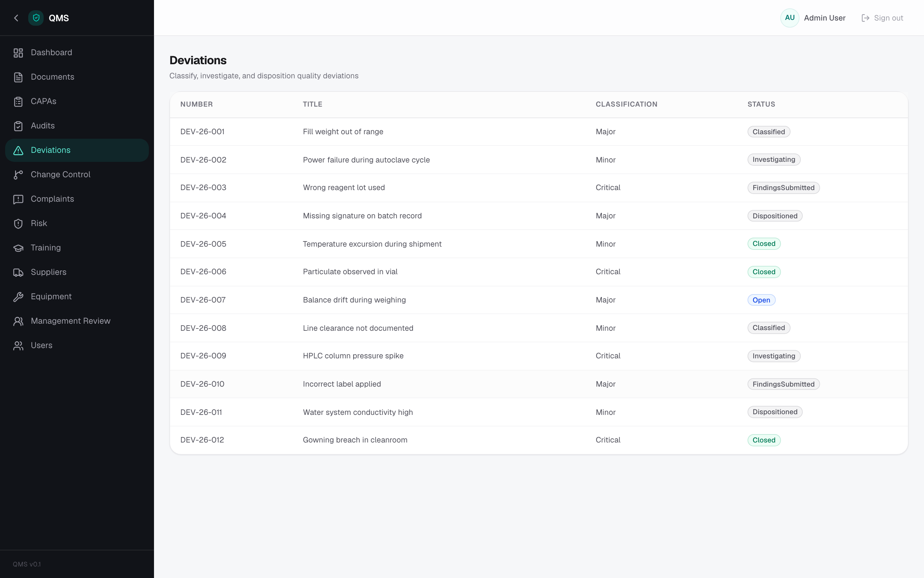This screenshot has height=578, width=924.
Task: Click the CAPAs clipboard icon
Action: 18,102
